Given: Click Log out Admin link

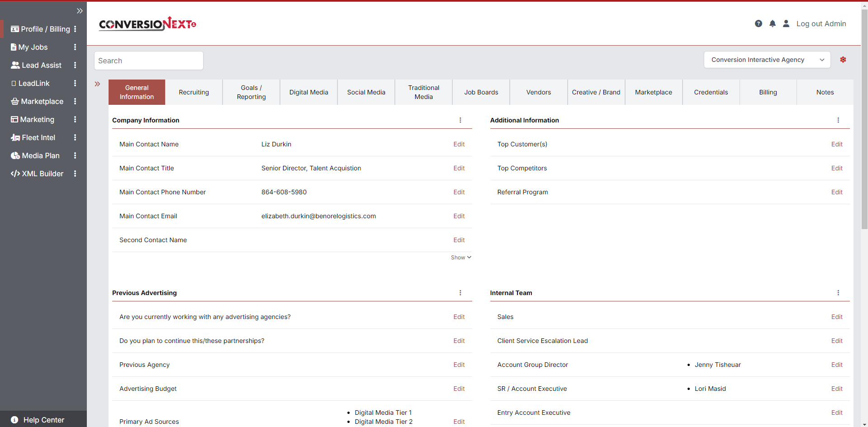Looking at the screenshot, I should point(821,23).
